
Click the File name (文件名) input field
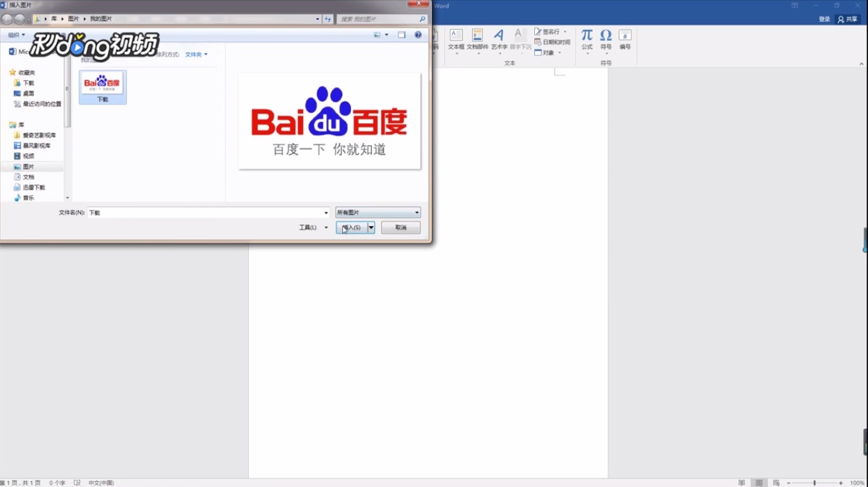click(204, 213)
